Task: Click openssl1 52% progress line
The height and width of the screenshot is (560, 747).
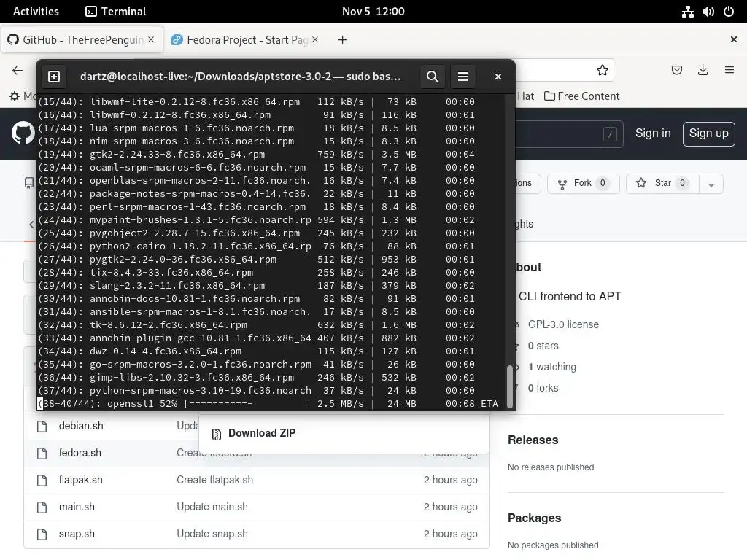Action: click(268, 404)
